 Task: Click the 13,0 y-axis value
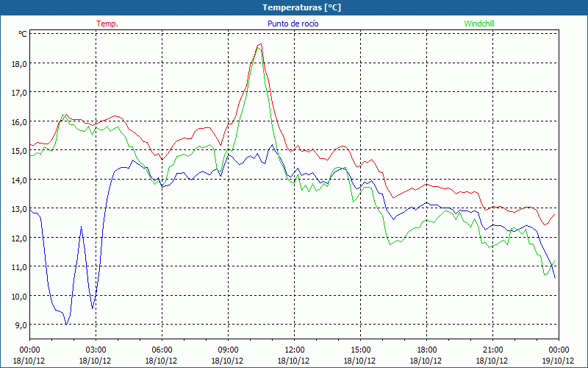pos(20,209)
